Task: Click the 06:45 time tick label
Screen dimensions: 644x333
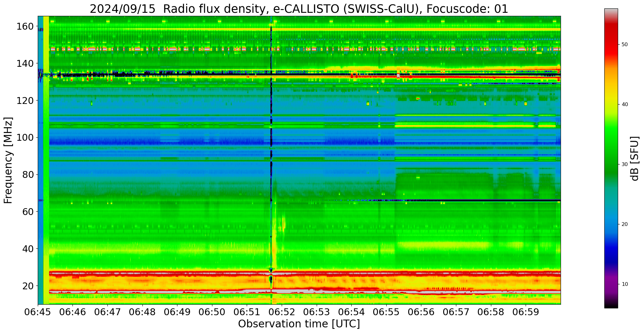Action: (x=38, y=312)
